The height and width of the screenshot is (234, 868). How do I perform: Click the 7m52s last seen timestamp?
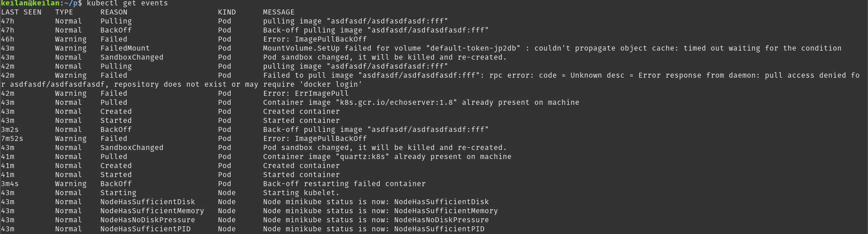[x=12, y=139]
